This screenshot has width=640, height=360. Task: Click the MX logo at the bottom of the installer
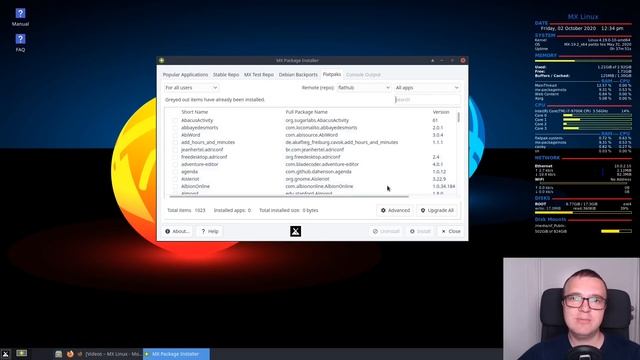(296, 231)
